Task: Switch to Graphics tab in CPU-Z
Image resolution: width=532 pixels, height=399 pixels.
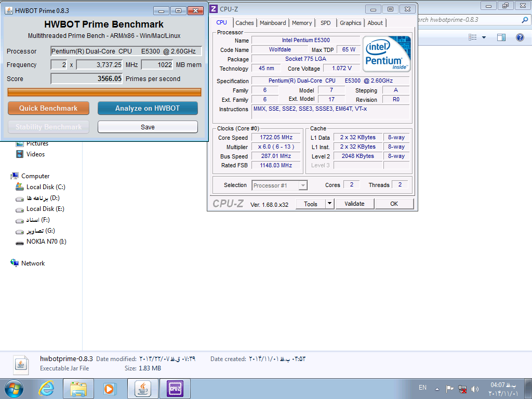Action: click(351, 23)
